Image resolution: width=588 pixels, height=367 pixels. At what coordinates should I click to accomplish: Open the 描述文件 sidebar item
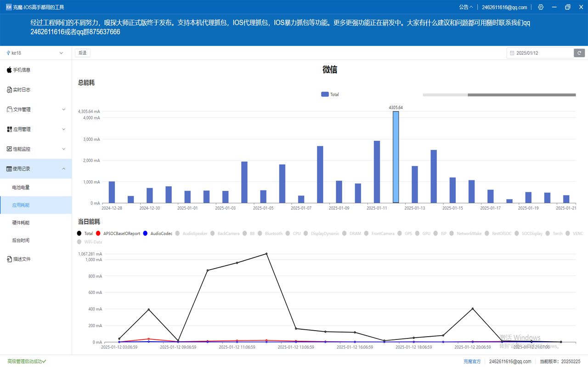tap(35, 259)
